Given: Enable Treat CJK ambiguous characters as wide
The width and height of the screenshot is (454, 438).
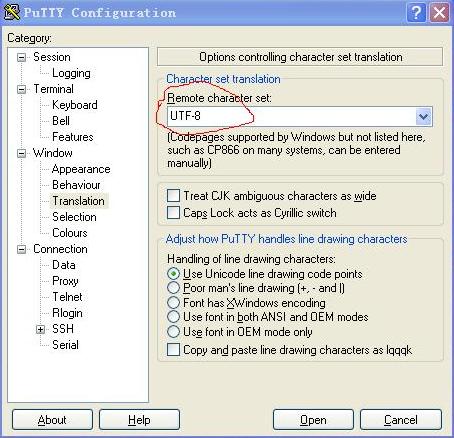Looking at the screenshot, I should click(x=173, y=196).
